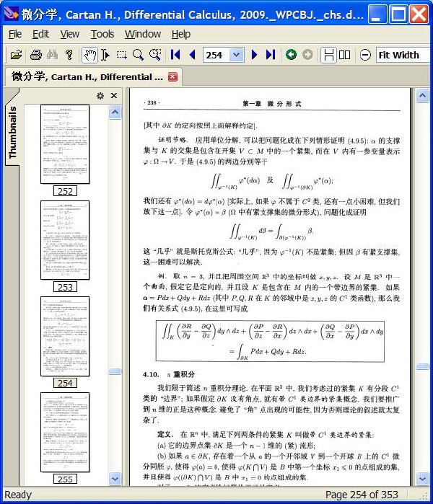This screenshot has width=433, height=504.
Task: Click the document scroll down arrow
Action: point(422,479)
